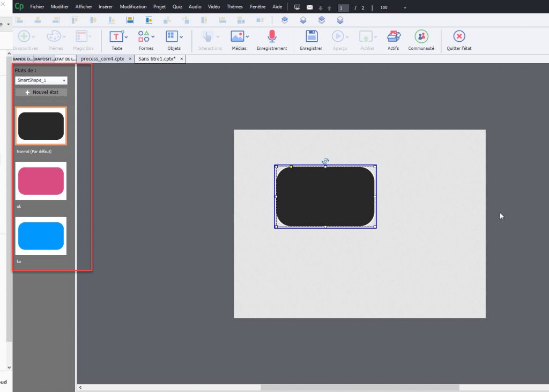Expand the Formes dropdown arrow
The image size is (549, 392).
click(153, 37)
